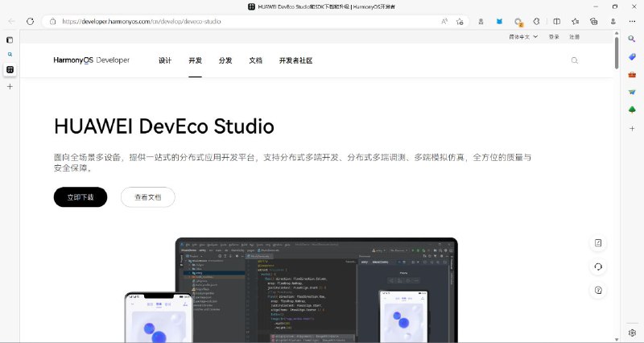Click the search magnifier in HarmonyOS header

575,60
